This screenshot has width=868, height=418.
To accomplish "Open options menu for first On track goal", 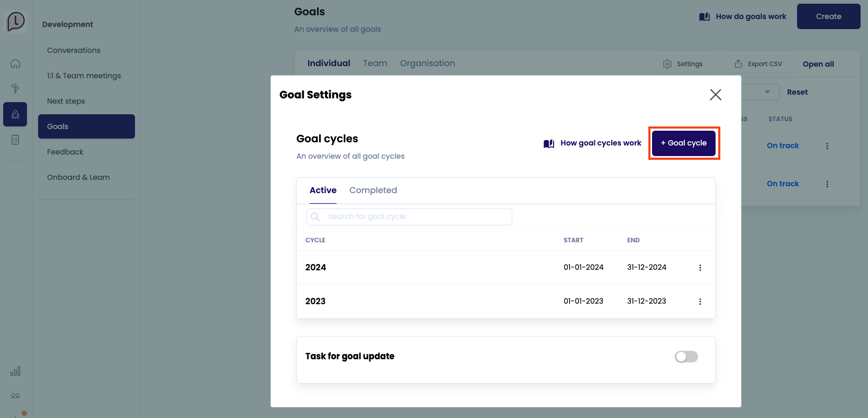I will [827, 146].
